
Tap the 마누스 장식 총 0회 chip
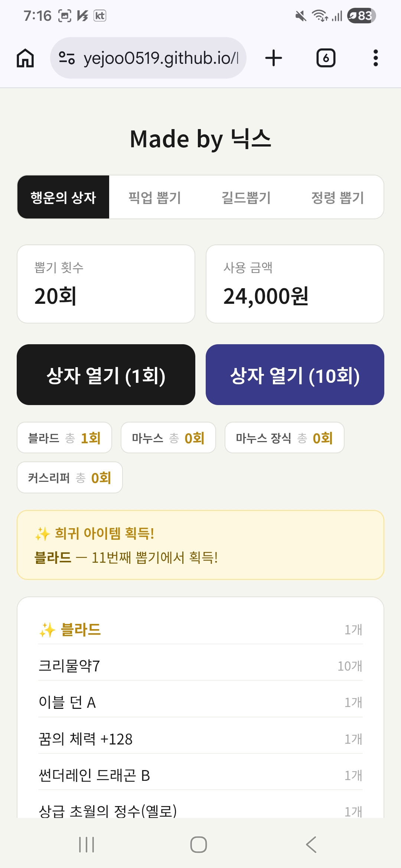[x=284, y=438]
